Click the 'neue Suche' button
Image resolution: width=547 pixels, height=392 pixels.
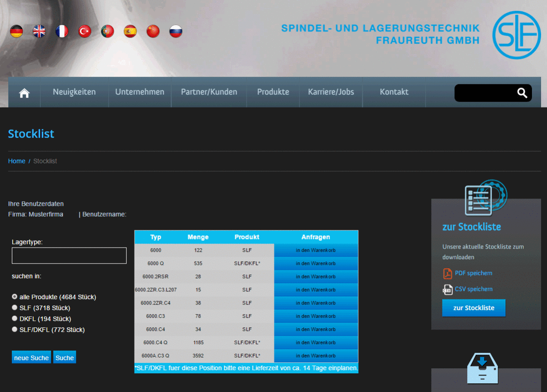[31, 357]
